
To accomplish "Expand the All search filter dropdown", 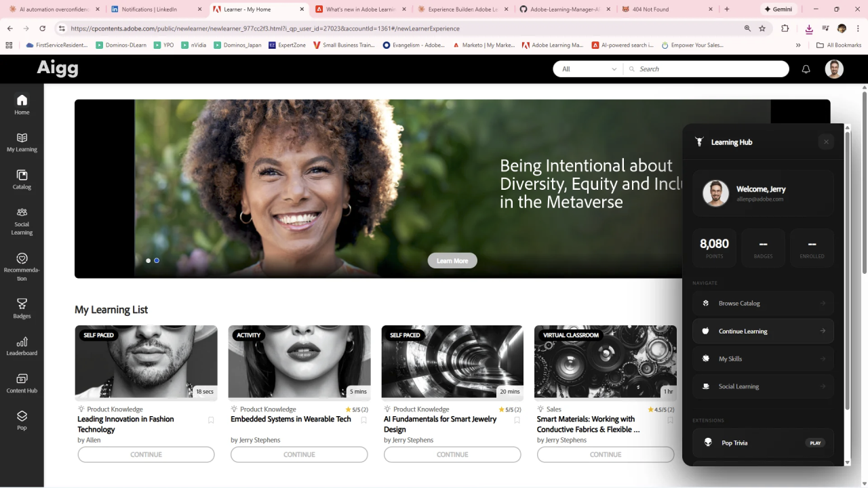I will (589, 69).
